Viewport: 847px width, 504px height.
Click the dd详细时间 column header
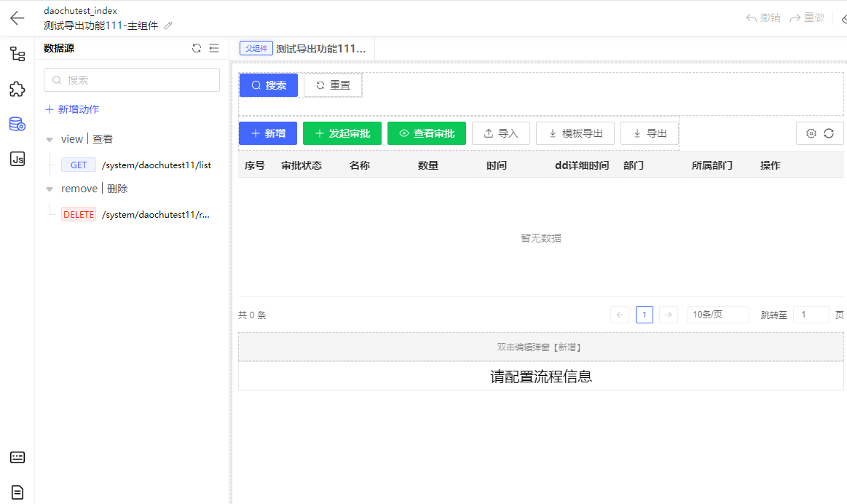click(582, 165)
